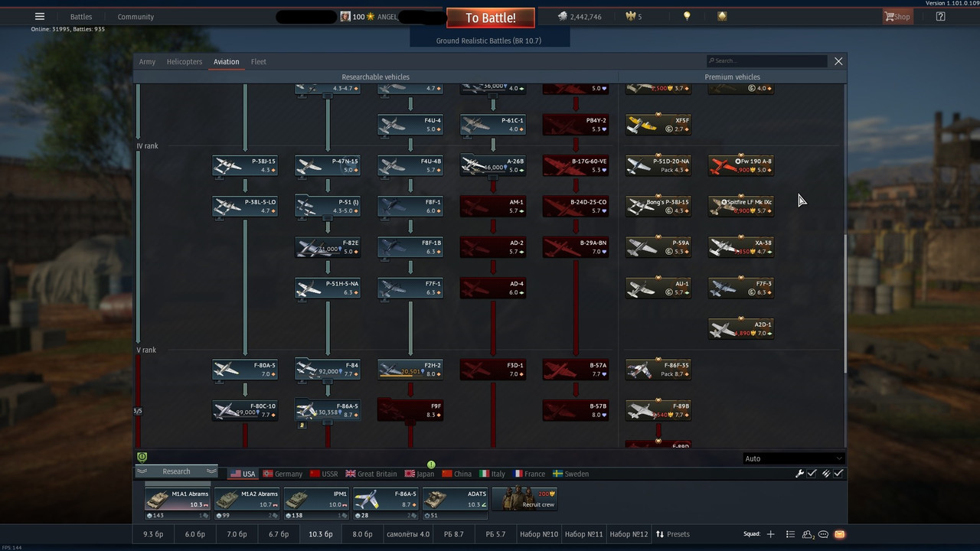Open Ground Realistic Battles mode selector
The height and width of the screenshot is (551, 980).
(489, 41)
